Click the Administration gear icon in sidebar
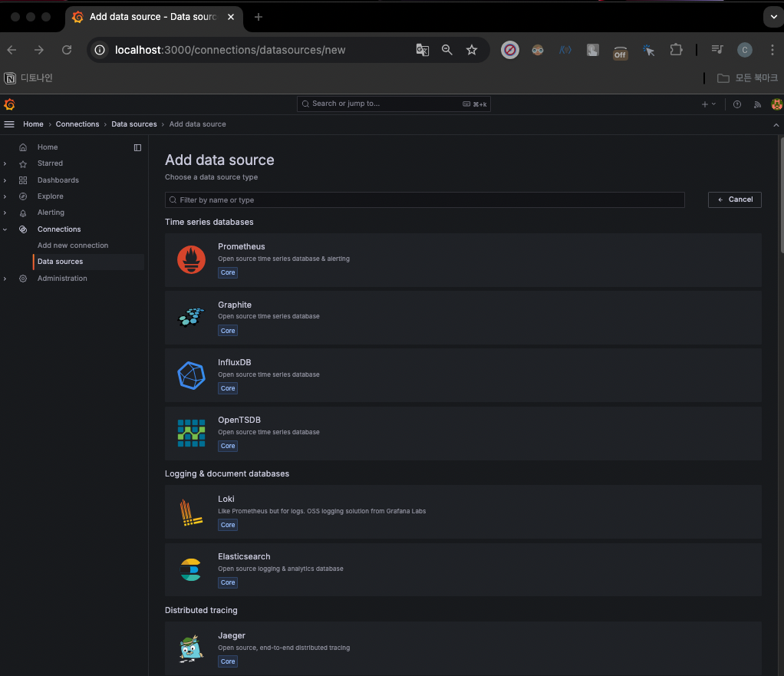Screen dimensions: 784x676 (23, 279)
